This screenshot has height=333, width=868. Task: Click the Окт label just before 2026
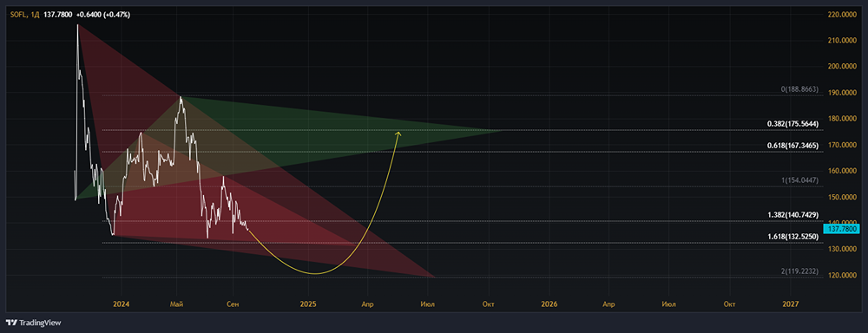click(488, 304)
